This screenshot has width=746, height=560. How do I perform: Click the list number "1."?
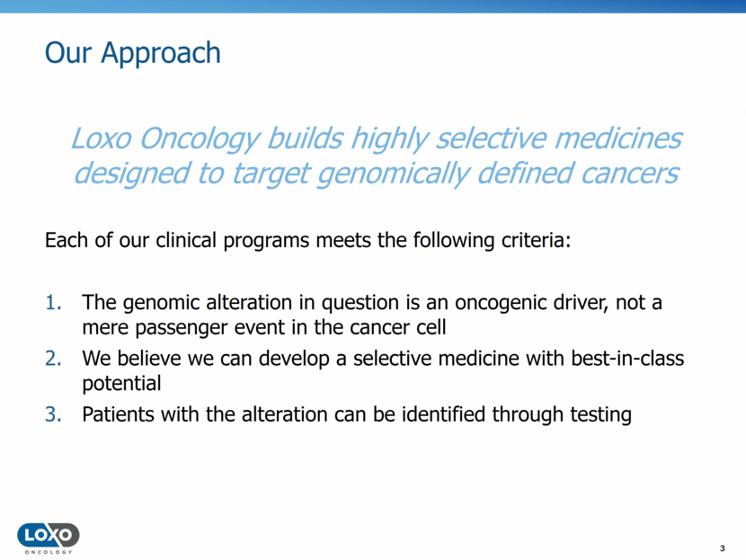click(x=54, y=303)
